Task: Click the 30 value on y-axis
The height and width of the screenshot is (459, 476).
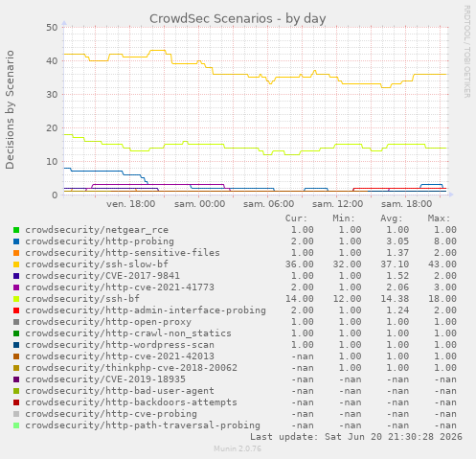Action: (x=52, y=95)
